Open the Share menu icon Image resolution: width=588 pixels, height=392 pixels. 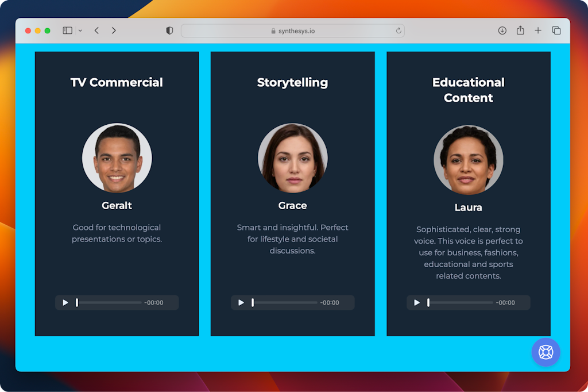tap(520, 30)
